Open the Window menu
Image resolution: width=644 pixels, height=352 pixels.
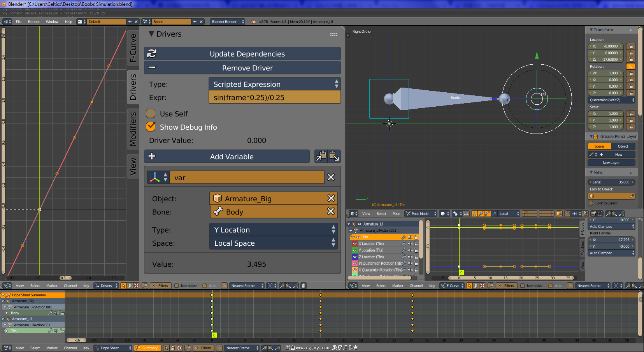[x=52, y=22]
